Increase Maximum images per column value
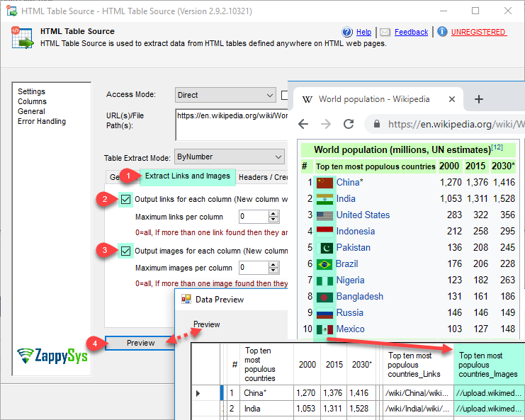525x420 pixels. pyautogui.click(x=273, y=265)
